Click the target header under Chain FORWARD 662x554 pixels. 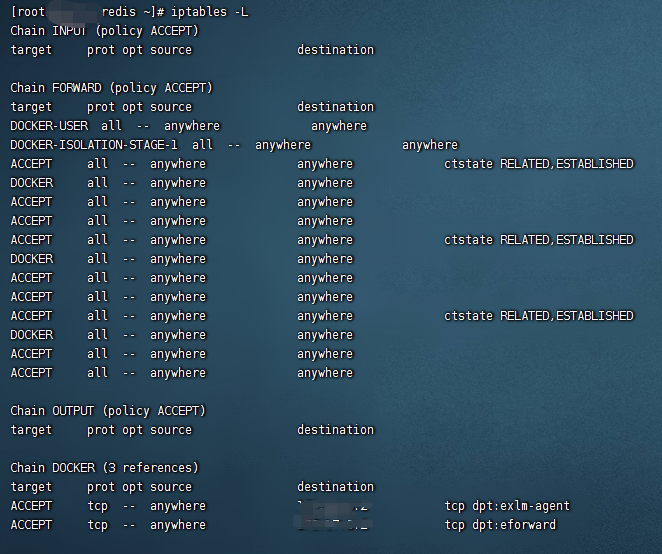pyautogui.click(x=31, y=107)
